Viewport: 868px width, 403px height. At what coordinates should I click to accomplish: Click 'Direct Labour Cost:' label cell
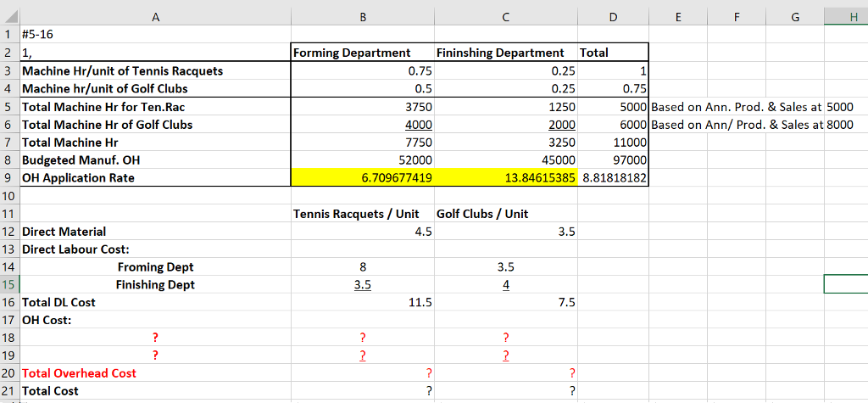[156, 249]
